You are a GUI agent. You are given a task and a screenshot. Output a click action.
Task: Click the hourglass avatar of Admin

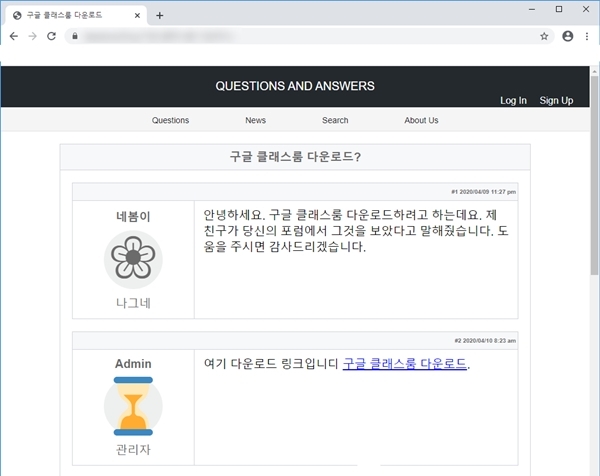[x=133, y=406]
